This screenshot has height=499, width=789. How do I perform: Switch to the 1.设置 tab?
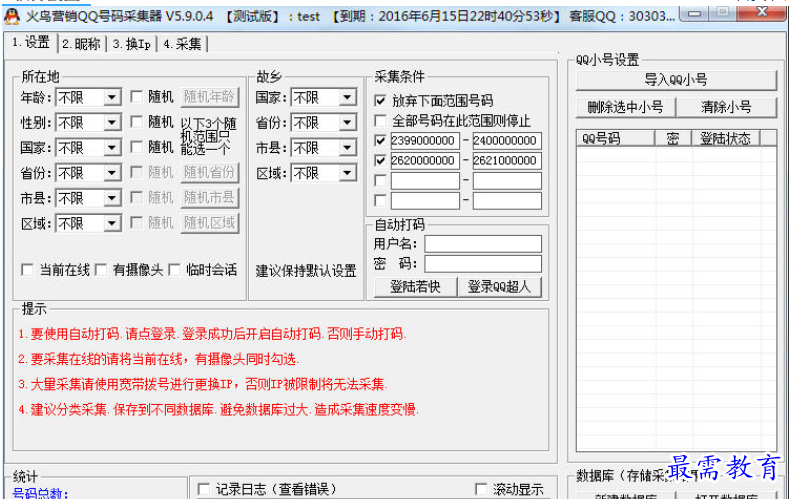[x=31, y=42]
